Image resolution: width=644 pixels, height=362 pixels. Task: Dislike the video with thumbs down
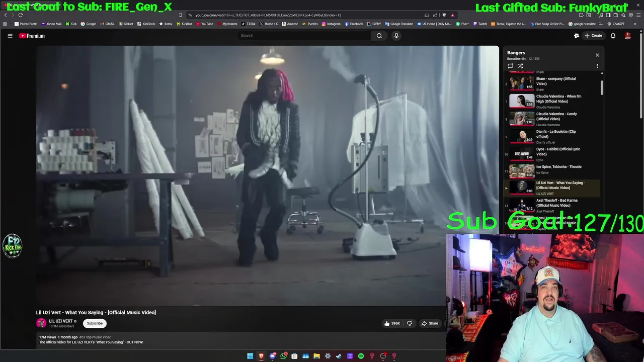tap(410, 323)
